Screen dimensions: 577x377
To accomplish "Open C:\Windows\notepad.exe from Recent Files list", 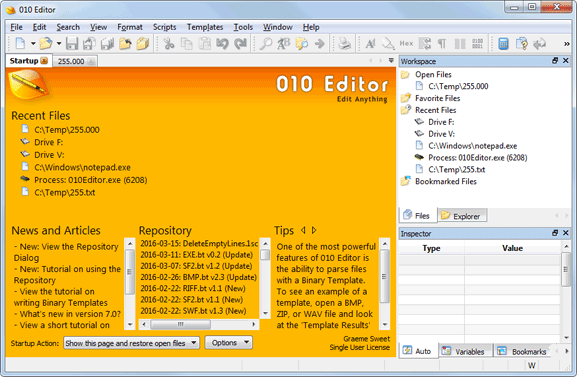I will click(x=82, y=167).
